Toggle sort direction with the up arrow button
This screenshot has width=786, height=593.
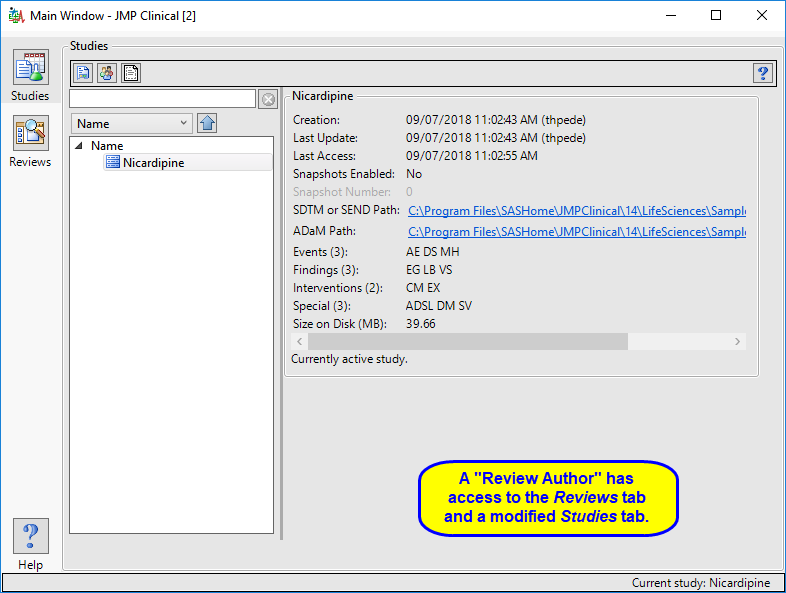pyautogui.click(x=207, y=123)
